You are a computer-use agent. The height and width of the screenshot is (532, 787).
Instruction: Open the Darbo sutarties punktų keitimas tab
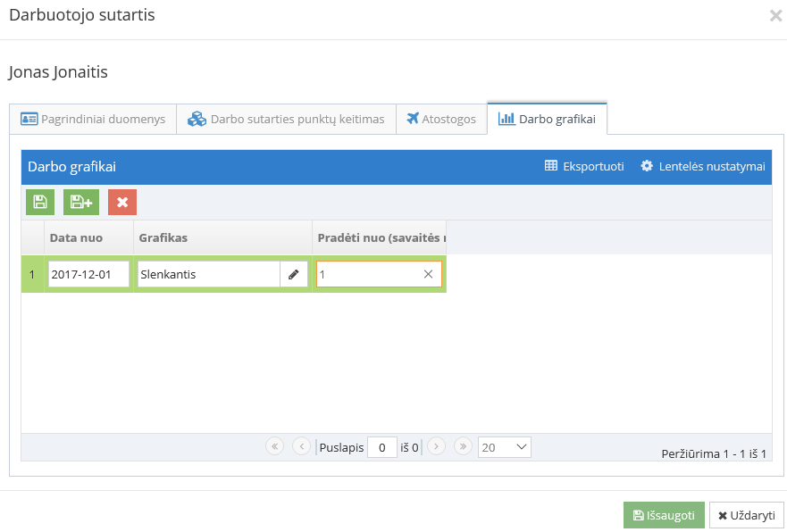click(286, 119)
